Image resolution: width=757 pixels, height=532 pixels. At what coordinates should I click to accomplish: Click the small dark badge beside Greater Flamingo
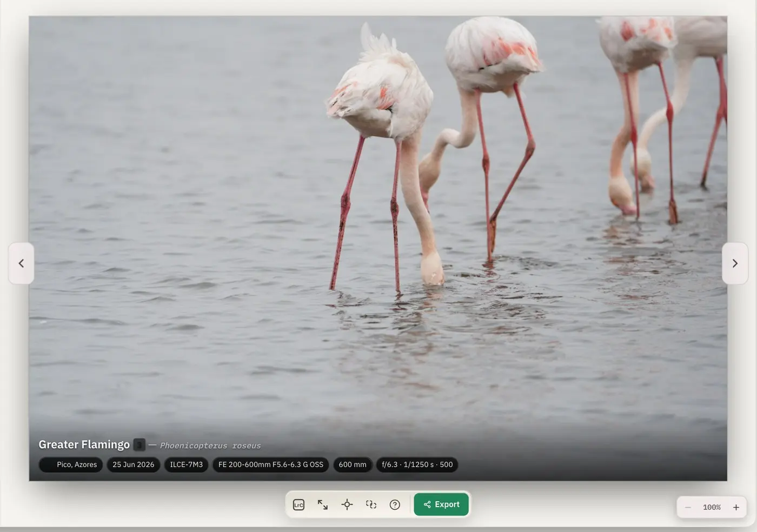(x=140, y=444)
